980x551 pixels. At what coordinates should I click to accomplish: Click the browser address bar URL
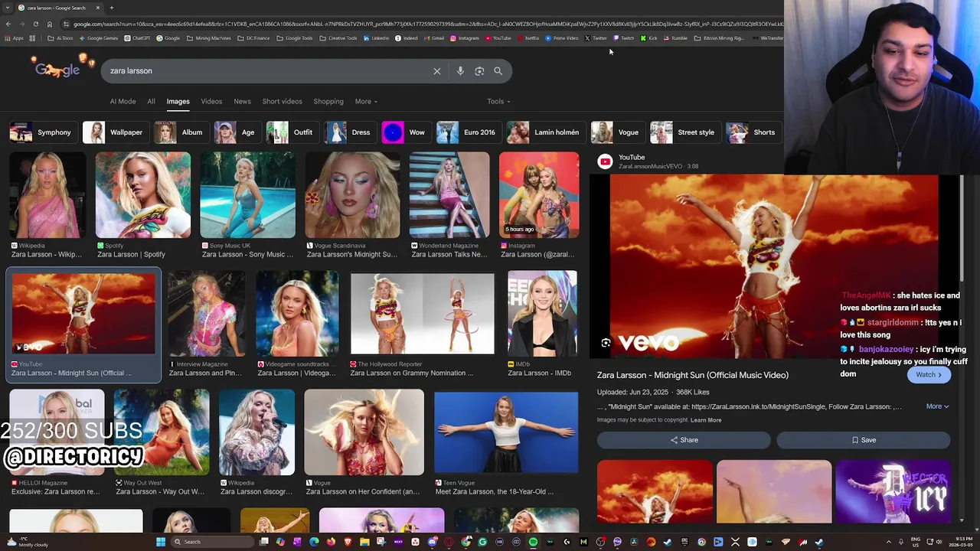429,24
